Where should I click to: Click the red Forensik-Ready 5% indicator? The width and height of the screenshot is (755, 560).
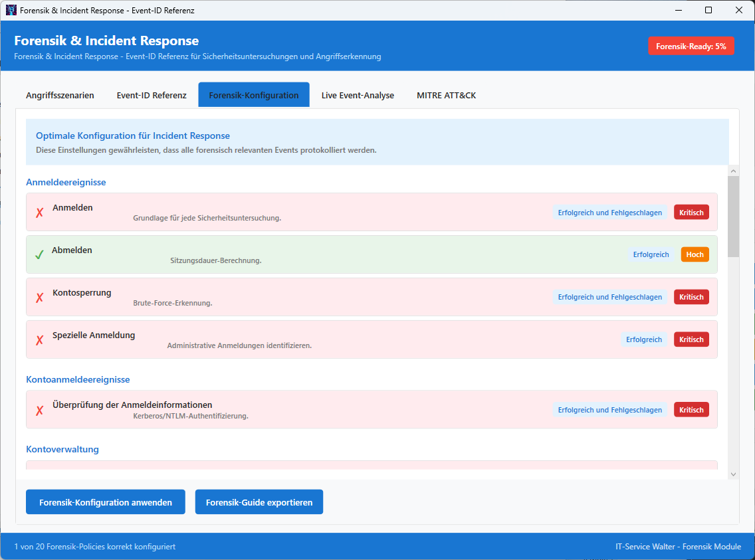691,47
